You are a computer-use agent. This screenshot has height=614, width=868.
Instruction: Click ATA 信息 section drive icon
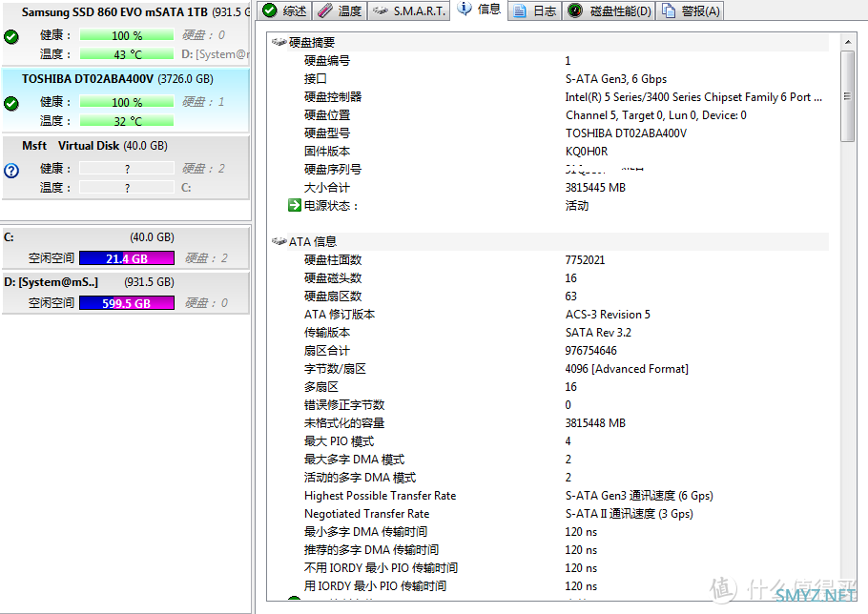279,241
